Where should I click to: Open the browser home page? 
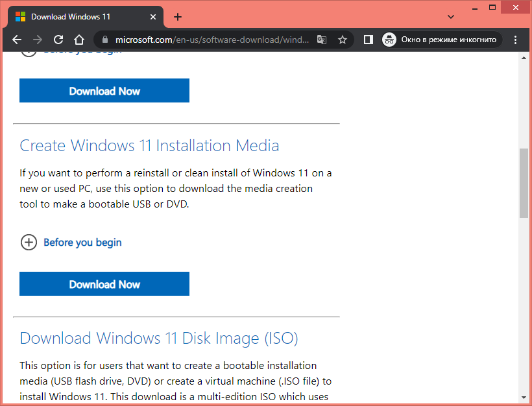[79, 40]
